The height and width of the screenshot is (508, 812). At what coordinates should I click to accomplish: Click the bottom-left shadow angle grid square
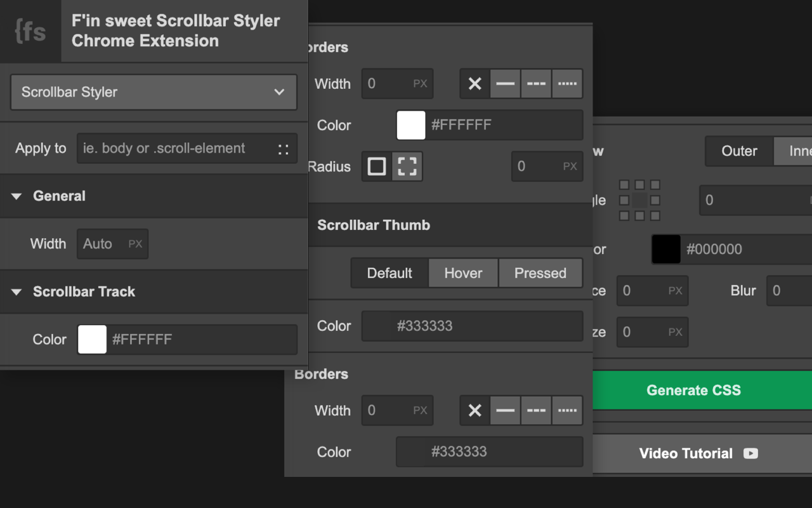point(624,216)
